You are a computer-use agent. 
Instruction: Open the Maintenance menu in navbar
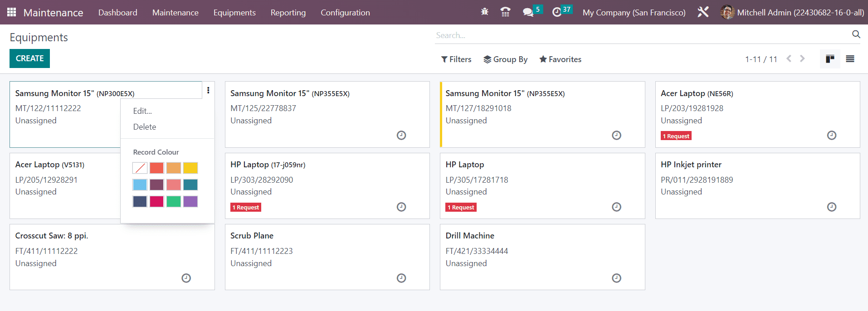click(x=175, y=12)
